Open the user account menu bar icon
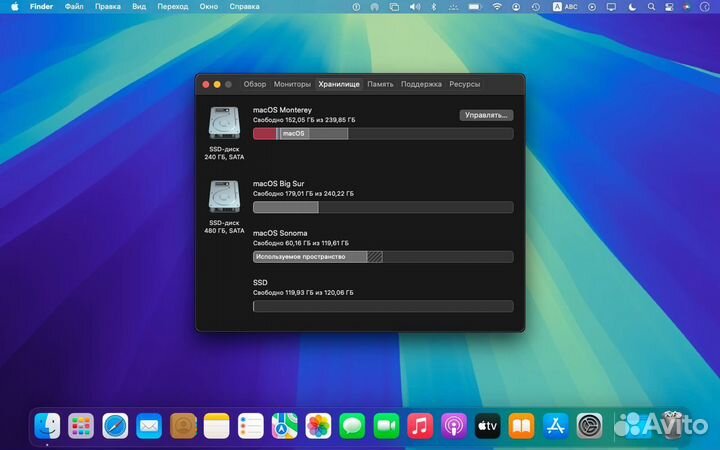Image resolution: width=720 pixels, height=450 pixels. 516,7
